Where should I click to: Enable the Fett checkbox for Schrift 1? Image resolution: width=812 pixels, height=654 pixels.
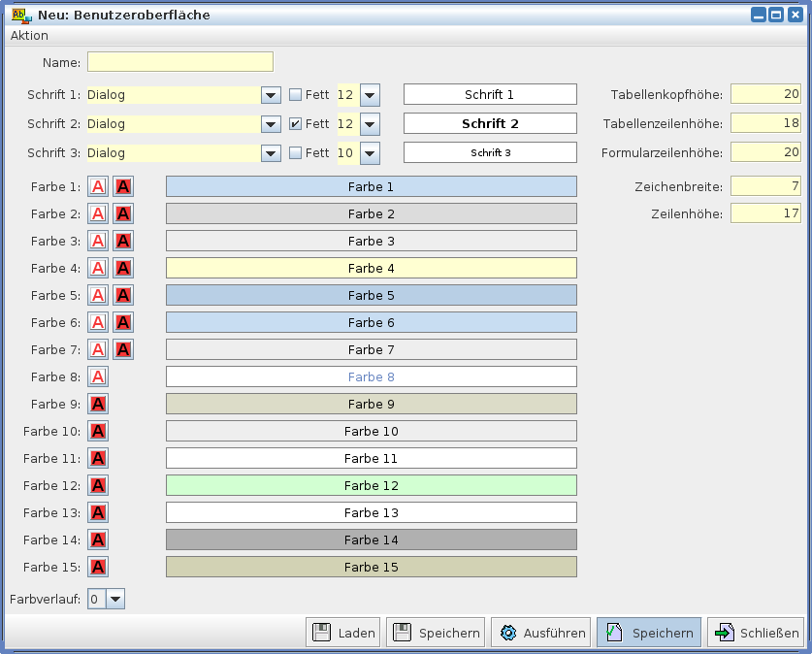296,95
